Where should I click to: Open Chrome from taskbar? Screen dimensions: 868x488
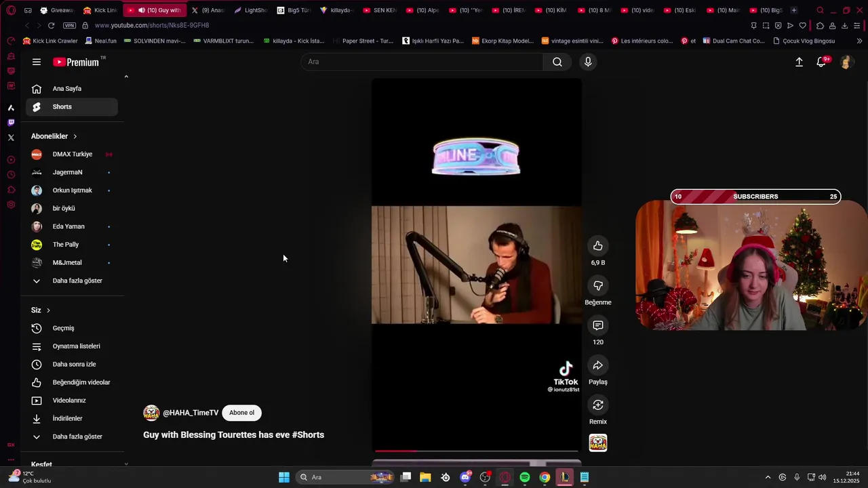545,477
